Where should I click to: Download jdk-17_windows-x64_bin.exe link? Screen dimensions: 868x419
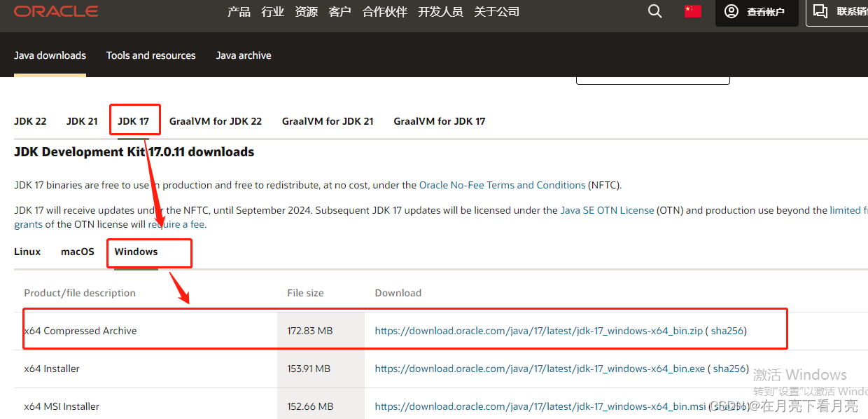coord(540,369)
